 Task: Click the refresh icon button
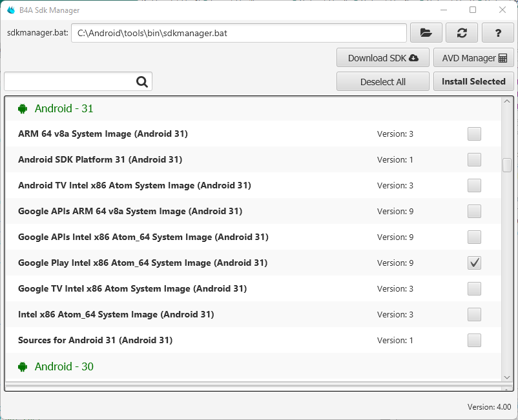pos(462,33)
